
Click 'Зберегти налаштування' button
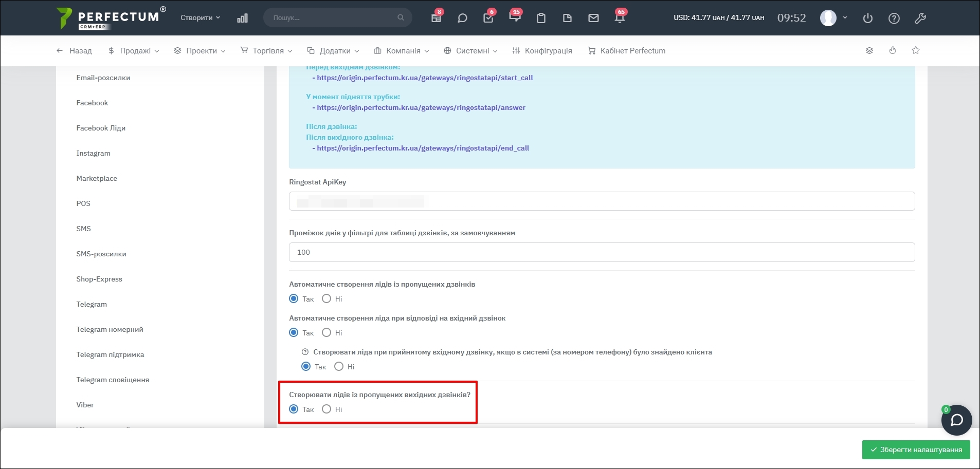pyautogui.click(x=916, y=449)
